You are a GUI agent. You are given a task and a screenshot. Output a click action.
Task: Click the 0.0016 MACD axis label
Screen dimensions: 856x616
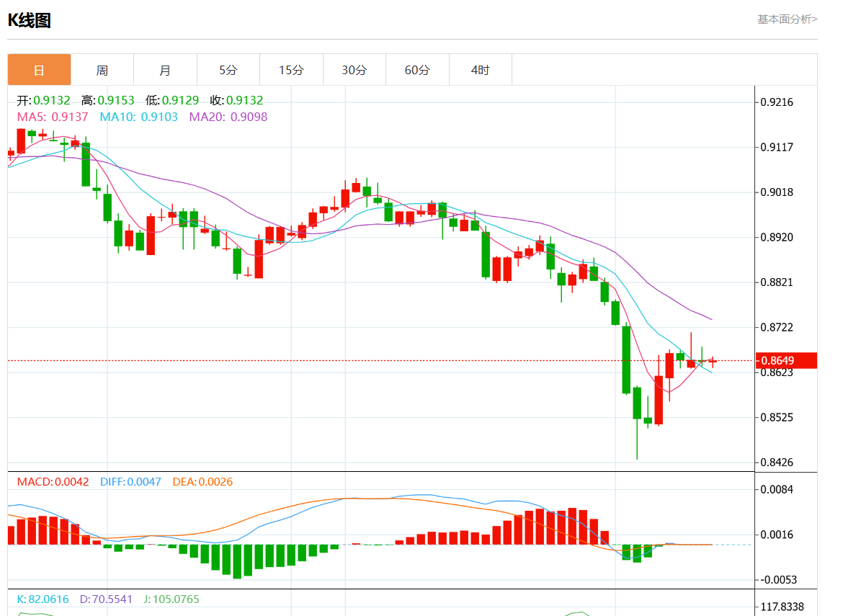tap(777, 535)
